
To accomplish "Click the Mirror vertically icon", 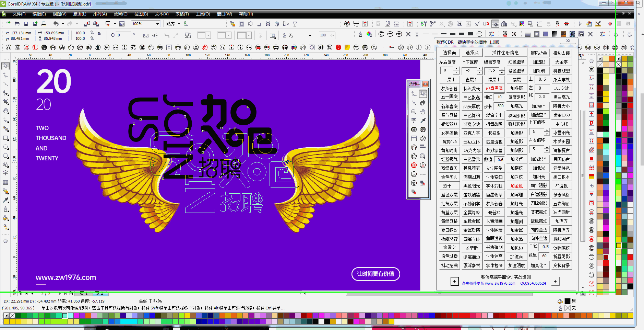I will click(155, 35).
